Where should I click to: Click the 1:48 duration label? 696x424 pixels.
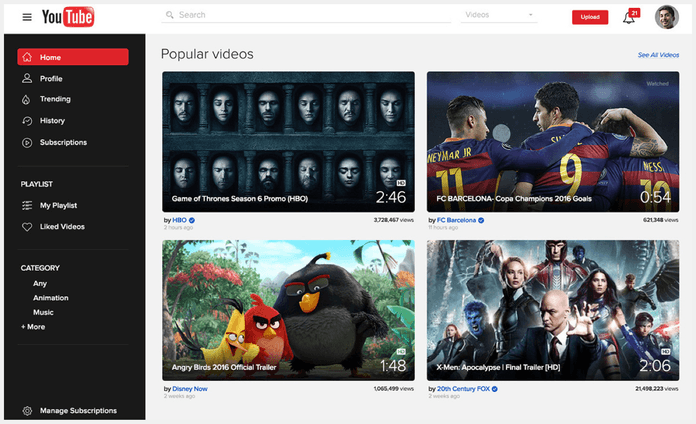click(x=393, y=366)
